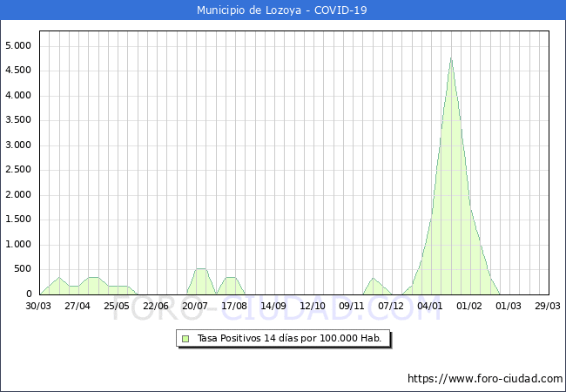Click x-axis date '25/05'

coord(116,306)
